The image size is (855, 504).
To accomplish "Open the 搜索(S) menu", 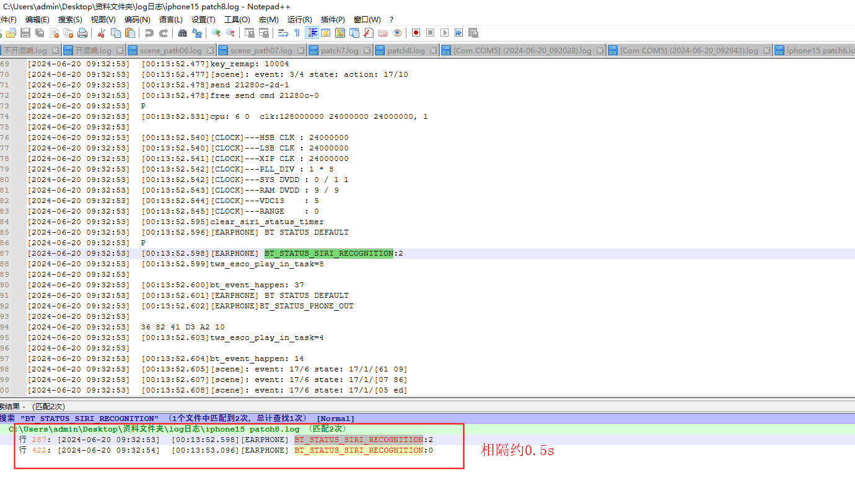I will 70,20.
